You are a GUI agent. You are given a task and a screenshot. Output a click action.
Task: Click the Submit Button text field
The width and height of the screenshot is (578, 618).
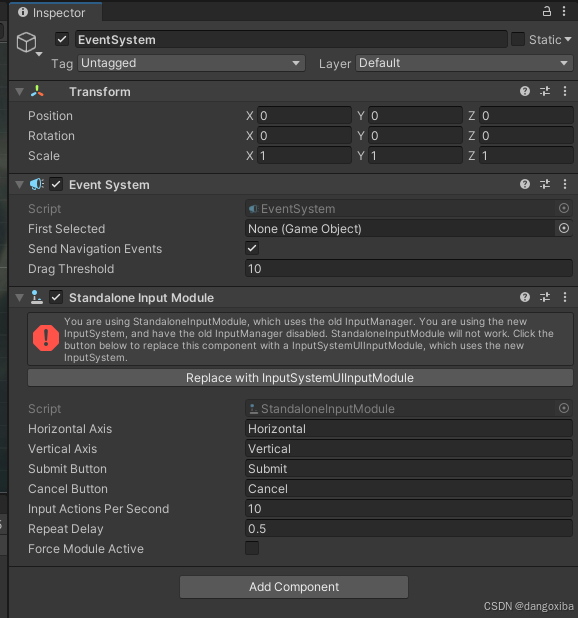pyautogui.click(x=409, y=469)
